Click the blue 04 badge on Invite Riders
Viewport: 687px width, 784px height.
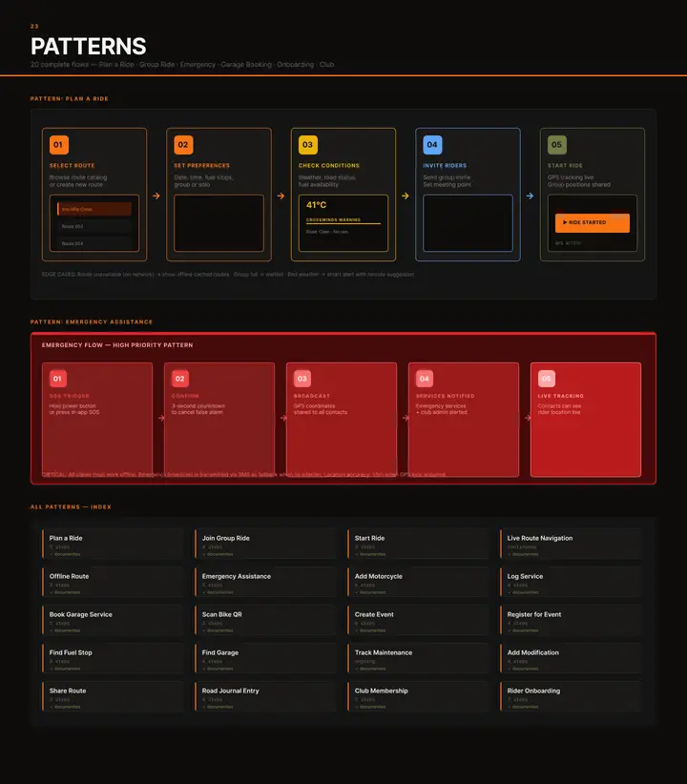[x=432, y=145]
